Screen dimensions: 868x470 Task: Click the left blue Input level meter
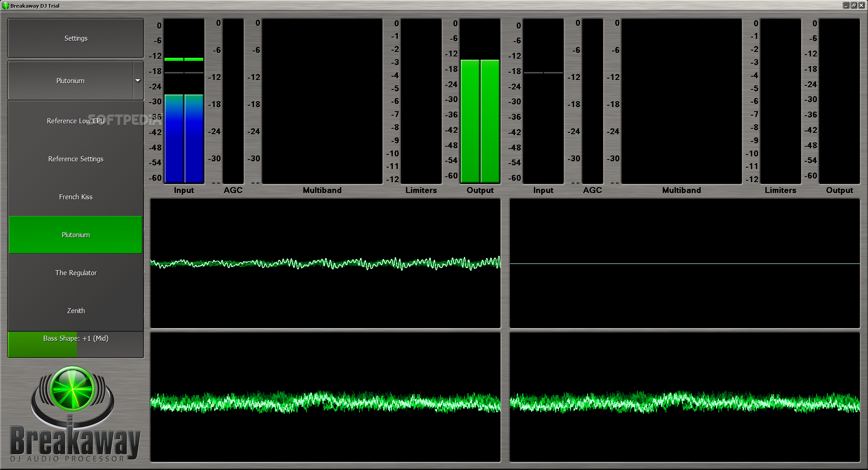pyautogui.click(x=184, y=101)
